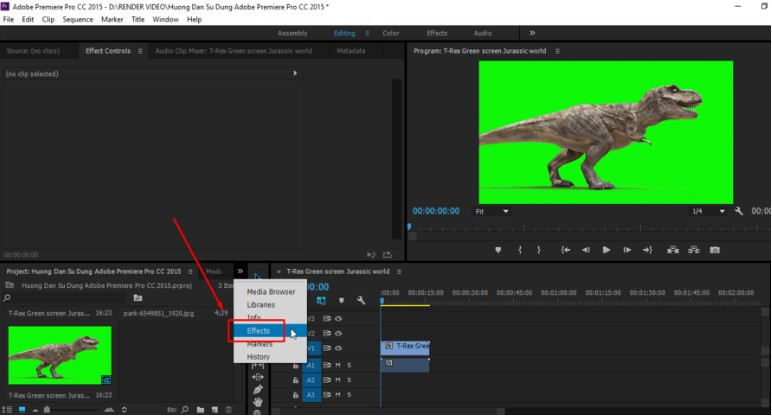The width and height of the screenshot is (772, 416).
Task: Click the T-Rex green screen thumbnail in Project
Action: 60,355
